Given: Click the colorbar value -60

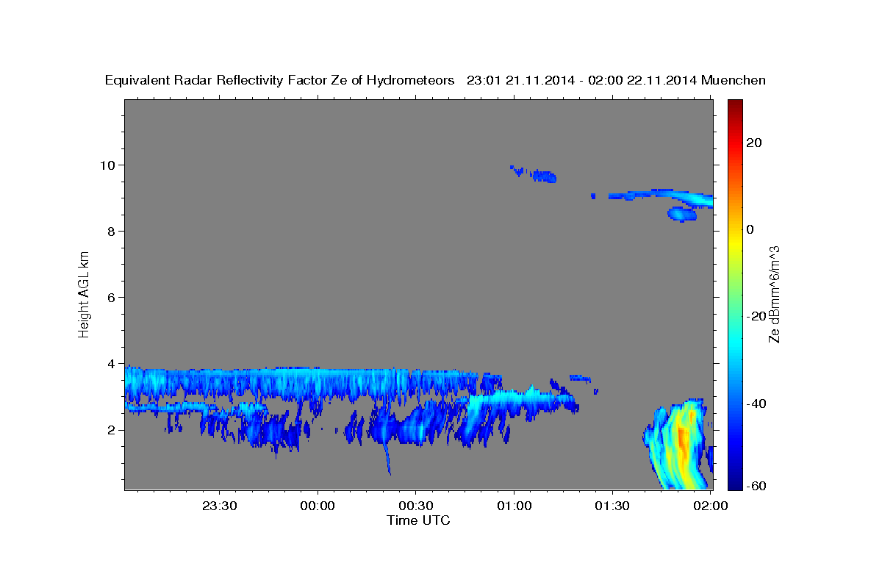Looking at the screenshot, I should [757, 486].
